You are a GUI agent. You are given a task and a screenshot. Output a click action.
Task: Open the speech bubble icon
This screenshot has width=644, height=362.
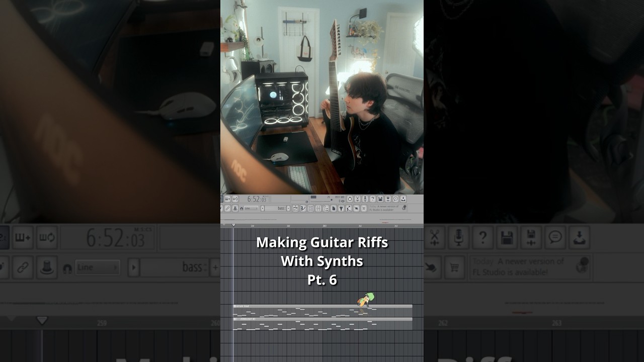tap(395, 199)
